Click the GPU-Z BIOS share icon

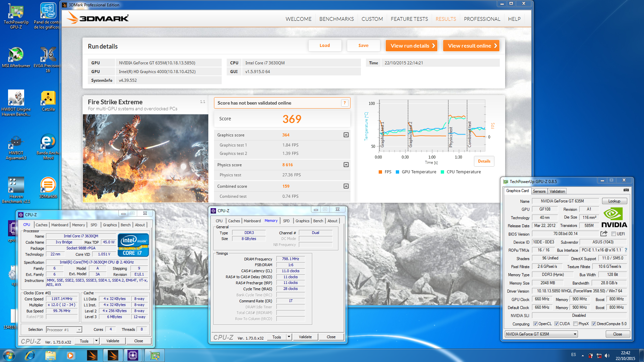tap(604, 234)
